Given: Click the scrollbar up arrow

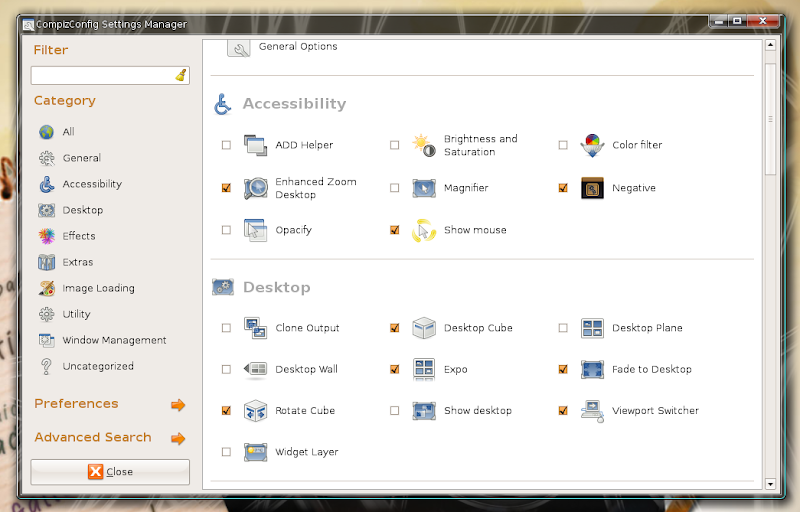Looking at the screenshot, I should pyautogui.click(x=770, y=45).
